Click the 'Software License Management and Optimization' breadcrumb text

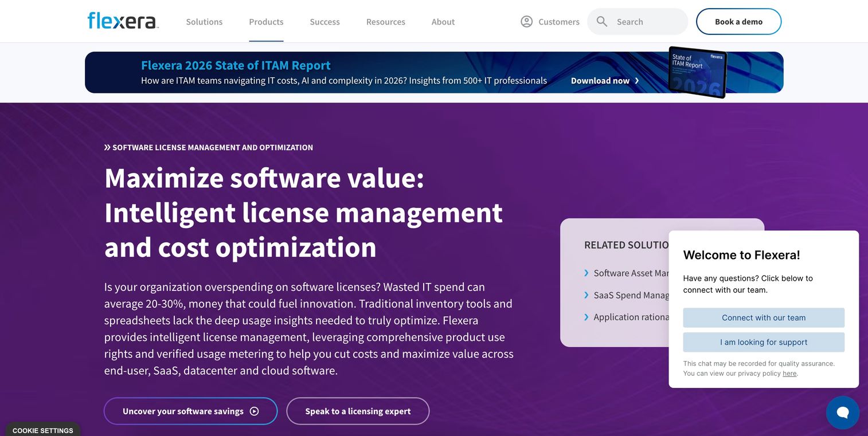tap(213, 147)
